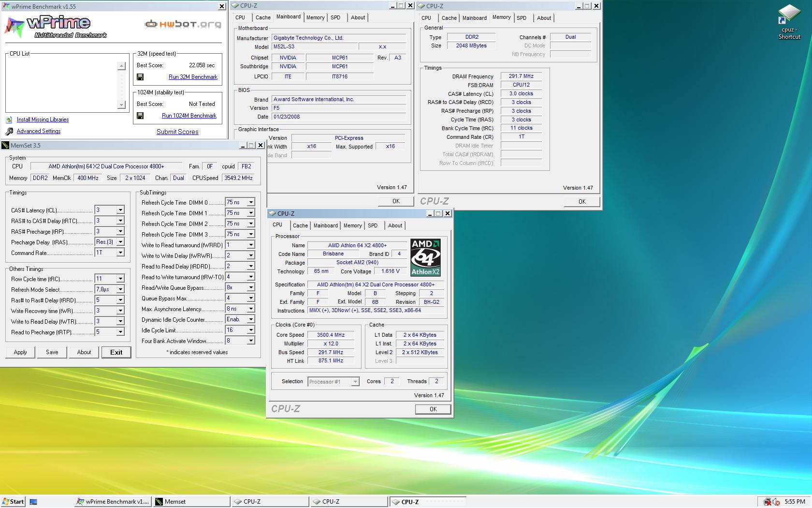Image resolution: width=812 pixels, height=508 pixels.
Task: Click the MemSet title bar icon
Action: [x=5, y=145]
